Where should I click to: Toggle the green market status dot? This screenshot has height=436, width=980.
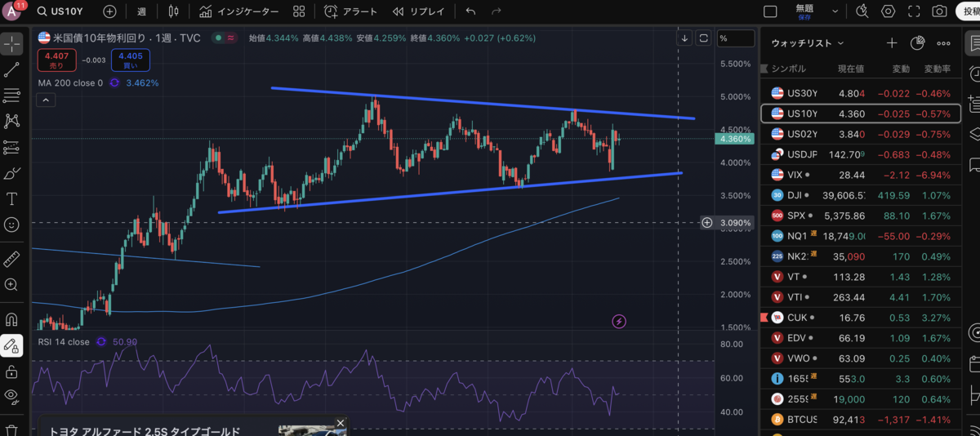point(217,38)
